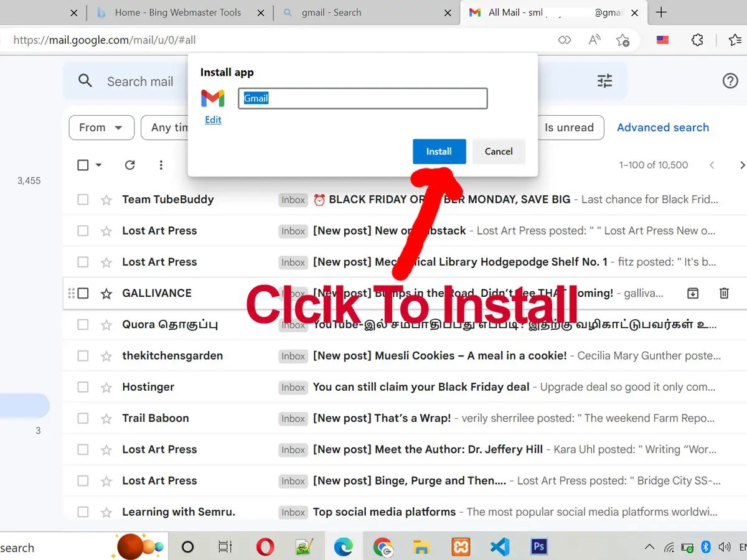This screenshot has height=560, width=747.
Task: Open the Extensions puzzle icon in the toolbar
Action: pyautogui.click(x=697, y=39)
